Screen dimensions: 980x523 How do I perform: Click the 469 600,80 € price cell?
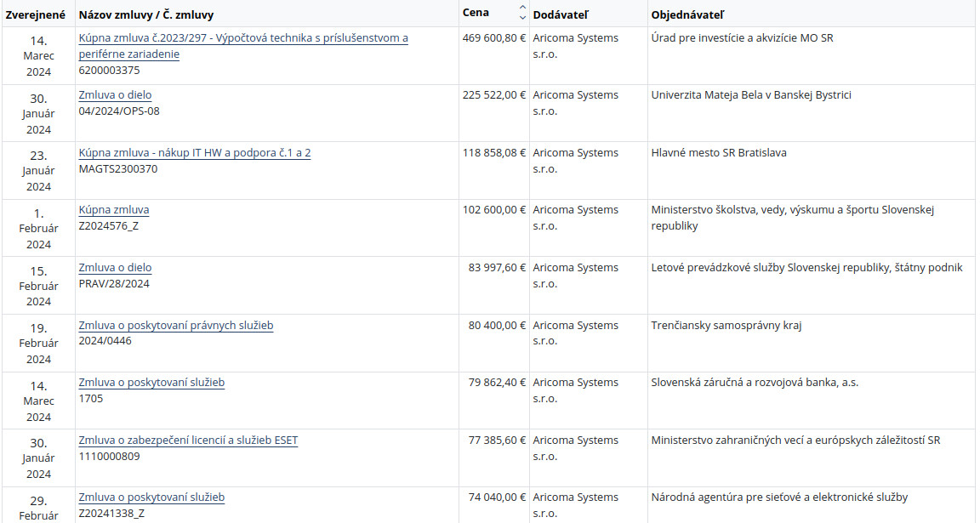[493, 38]
